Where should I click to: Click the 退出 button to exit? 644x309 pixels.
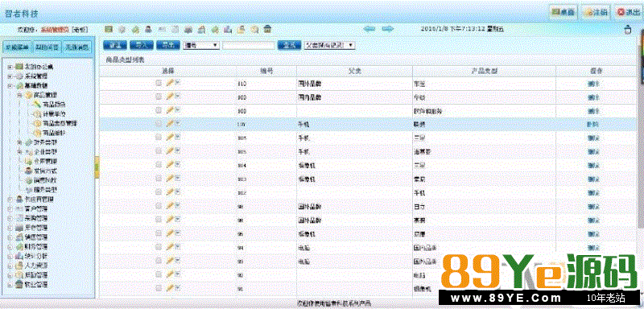pyautogui.click(x=628, y=12)
